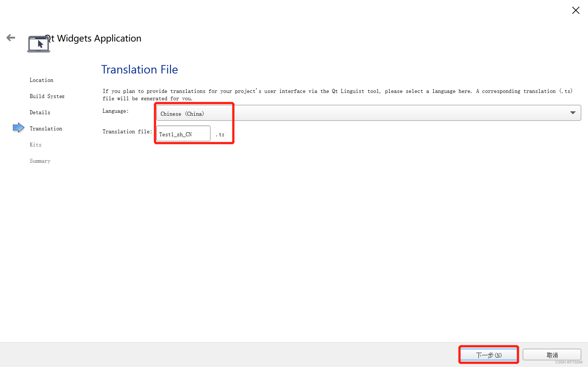Click the ".ts" extension text

pos(220,135)
